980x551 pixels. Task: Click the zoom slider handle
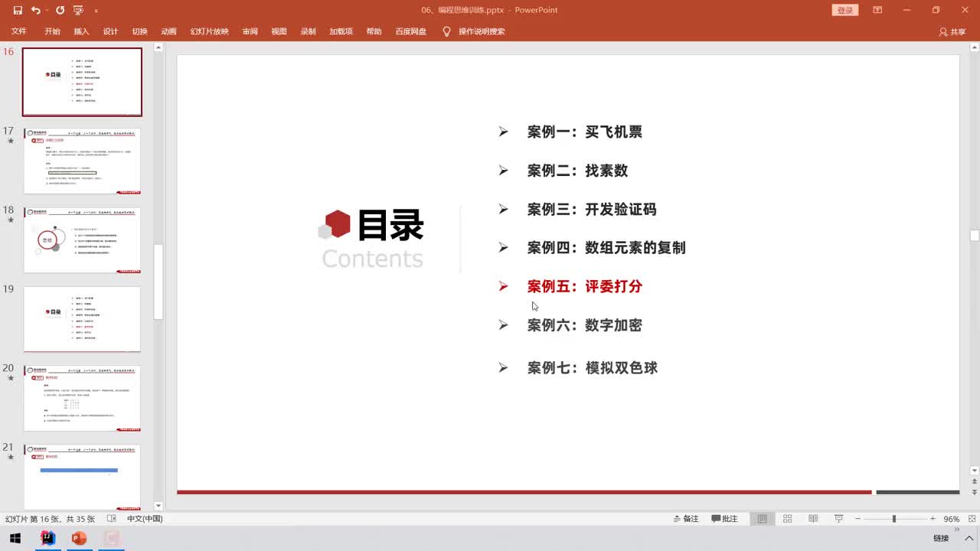point(893,519)
